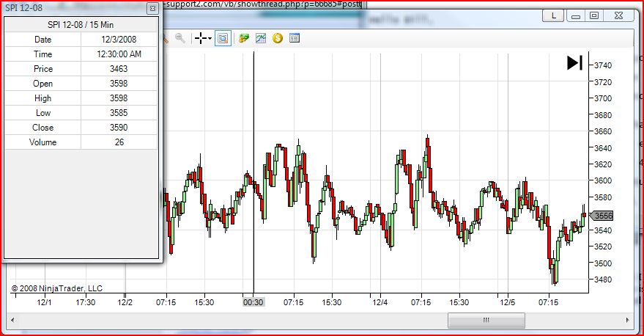Click the 12/4 date axis label
This screenshot has height=336, width=644.
[380, 302]
